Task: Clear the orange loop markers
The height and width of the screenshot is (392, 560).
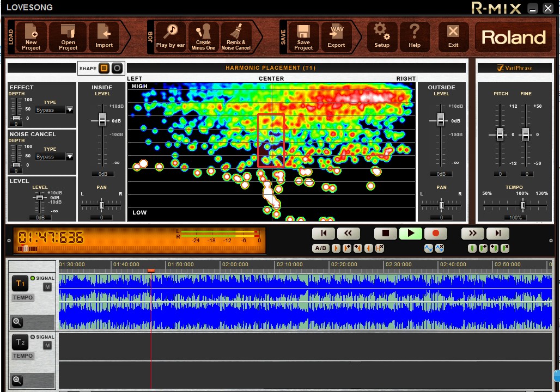Action: point(380,248)
